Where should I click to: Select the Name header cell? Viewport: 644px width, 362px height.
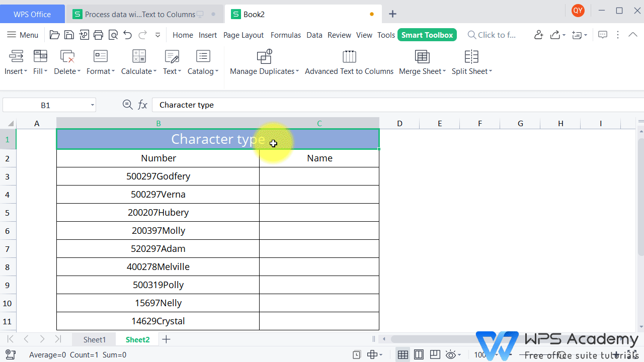click(x=319, y=158)
